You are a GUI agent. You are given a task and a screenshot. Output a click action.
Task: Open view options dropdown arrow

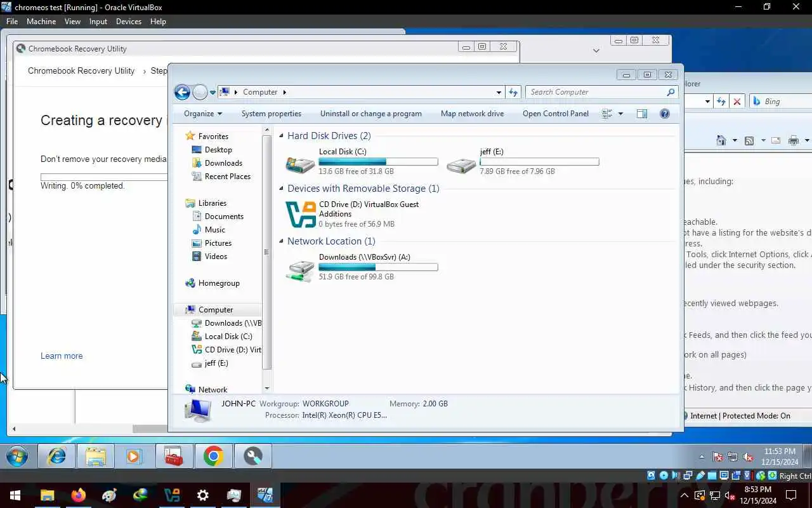click(x=620, y=114)
